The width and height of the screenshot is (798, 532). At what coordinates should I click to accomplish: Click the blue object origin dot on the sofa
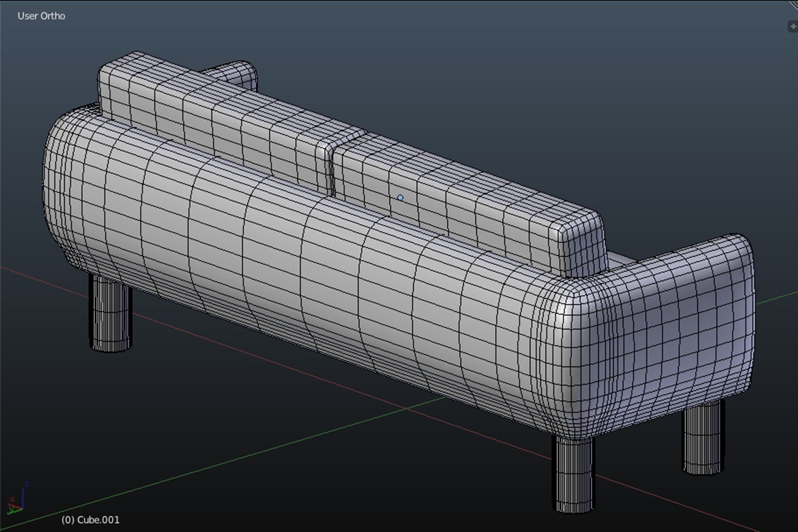[400, 198]
